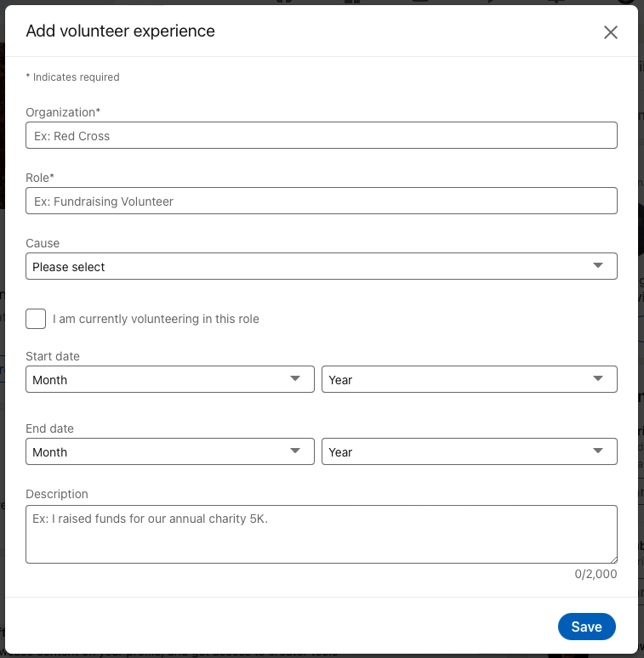Open the Start date Year dropdown
Viewport: 644px width, 658px height.
(x=470, y=379)
